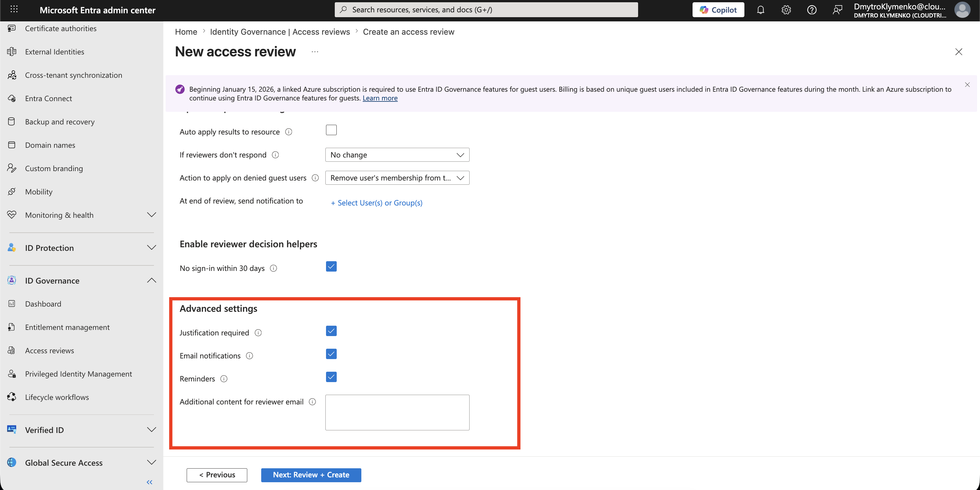Show info for Additional content for reviewer email
This screenshot has width=980, height=490.
[312, 402]
